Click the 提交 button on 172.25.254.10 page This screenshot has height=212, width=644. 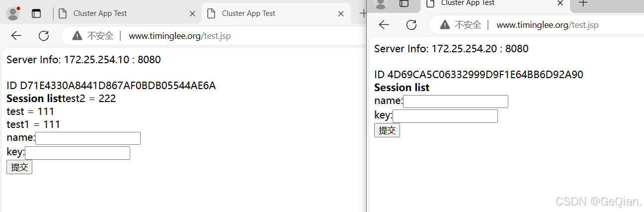(19, 167)
